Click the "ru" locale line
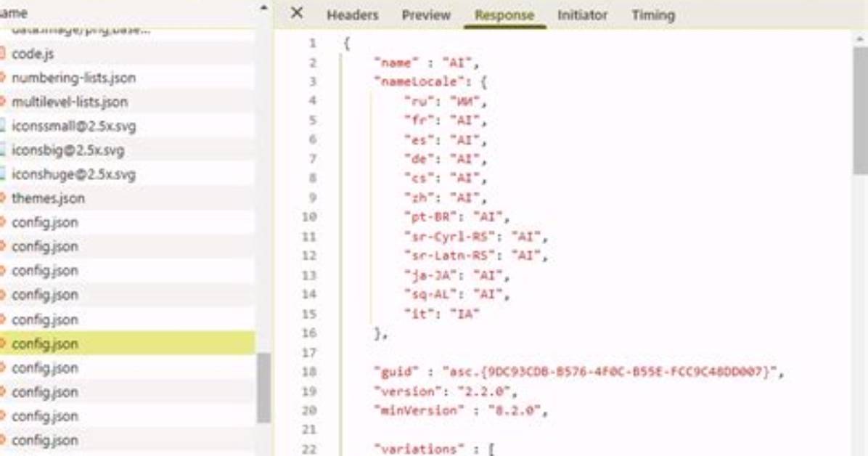 pos(446,102)
